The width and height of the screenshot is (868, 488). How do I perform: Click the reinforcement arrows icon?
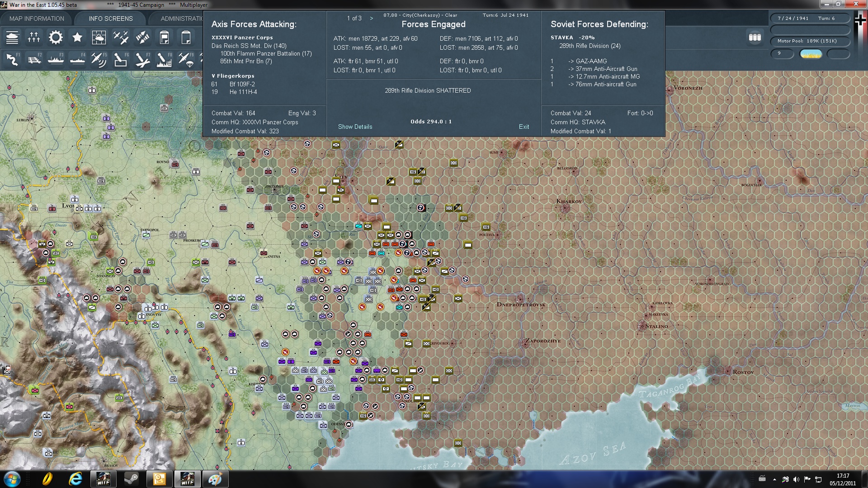(x=142, y=38)
